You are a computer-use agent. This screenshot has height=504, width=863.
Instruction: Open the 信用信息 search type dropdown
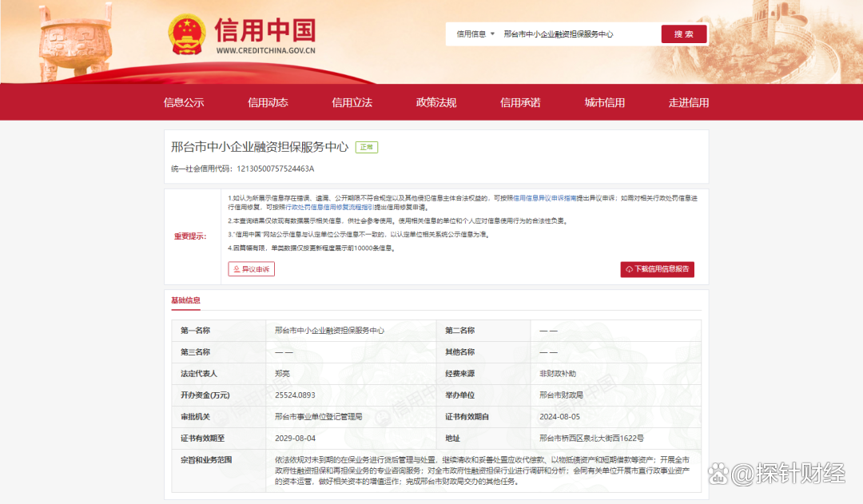475,34
